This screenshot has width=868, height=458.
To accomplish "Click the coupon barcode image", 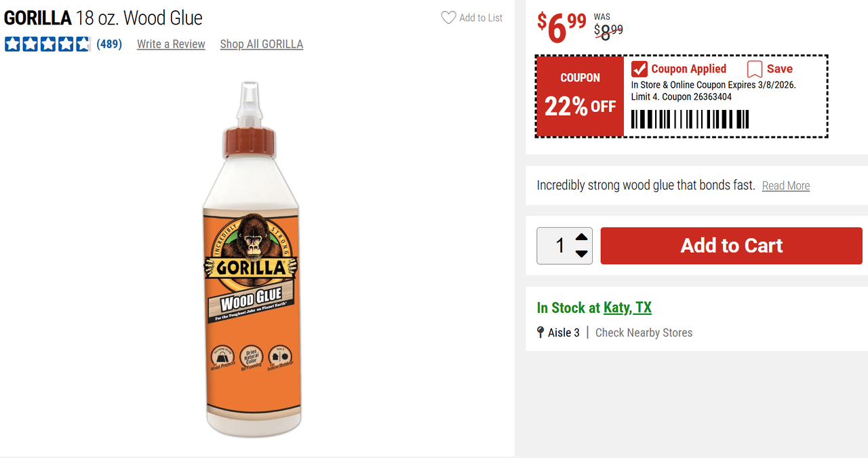I will tap(690, 119).
